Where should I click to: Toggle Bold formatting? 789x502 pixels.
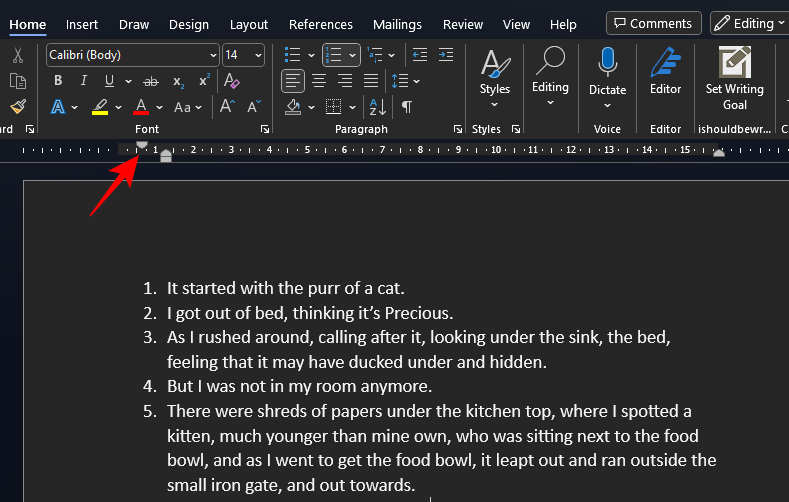click(58, 80)
